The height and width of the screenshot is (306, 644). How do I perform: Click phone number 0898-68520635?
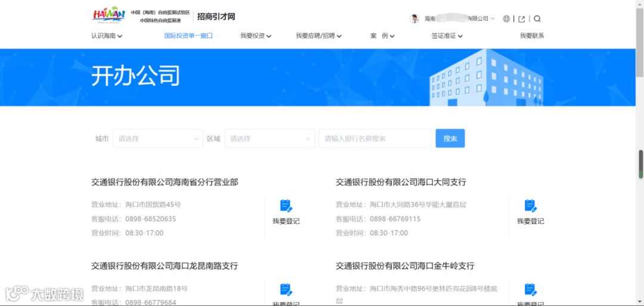pos(151,219)
